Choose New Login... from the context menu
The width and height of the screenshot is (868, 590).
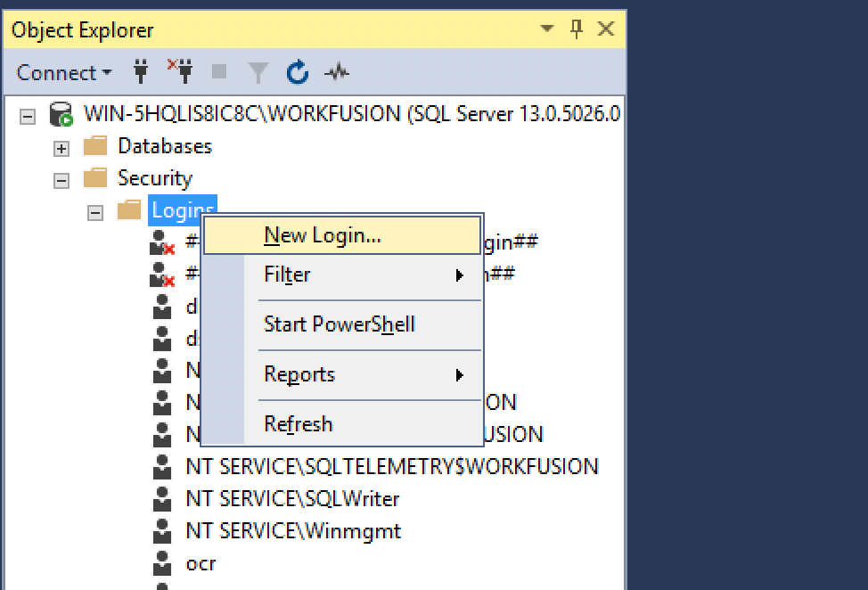coord(341,235)
